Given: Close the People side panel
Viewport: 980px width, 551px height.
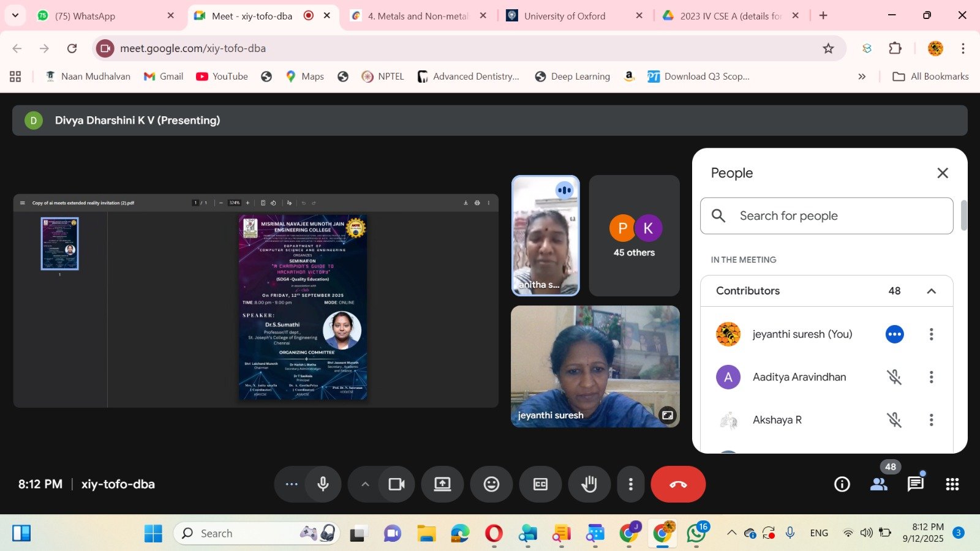Looking at the screenshot, I should [943, 173].
